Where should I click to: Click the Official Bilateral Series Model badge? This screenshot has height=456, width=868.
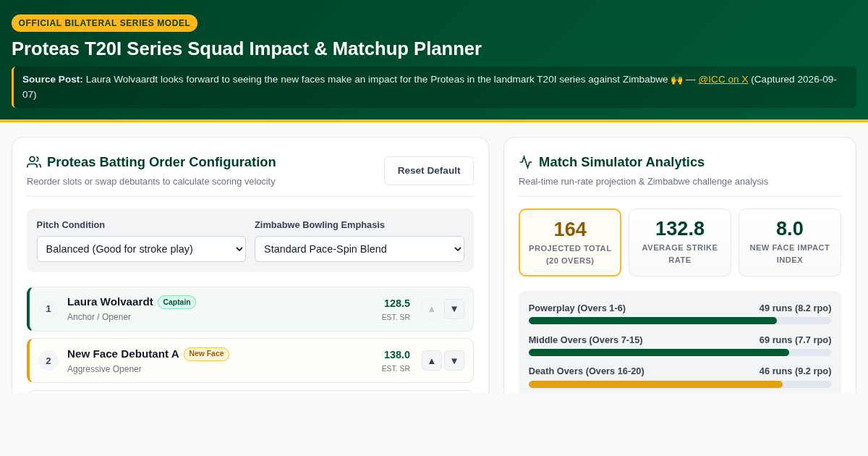tap(104, 23)
